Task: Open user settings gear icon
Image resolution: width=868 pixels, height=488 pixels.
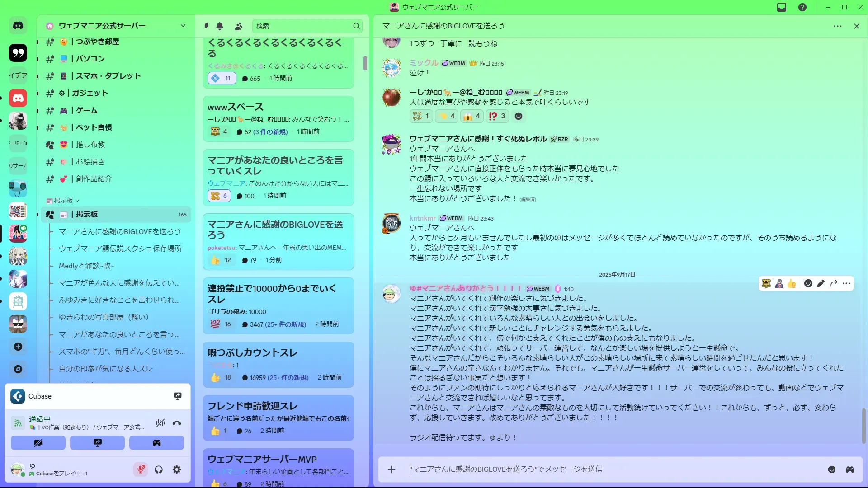Action: [177, 469]
